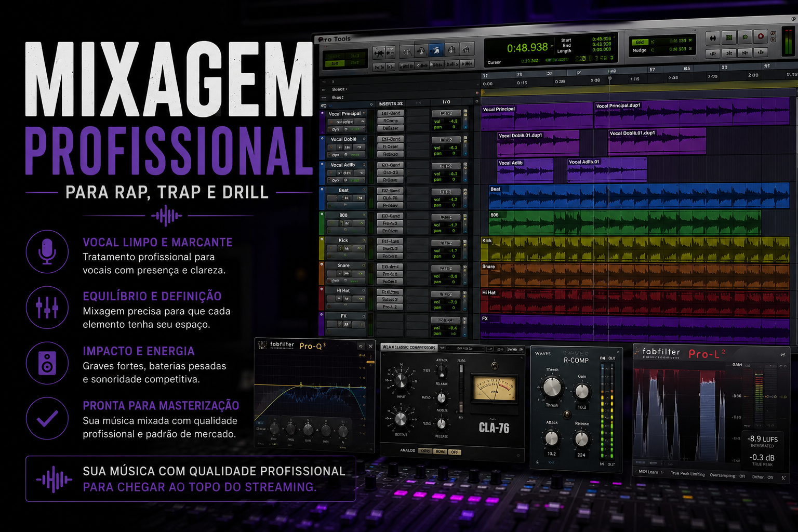Open the Snare track I/O input selector
The image size is (798, 532).
[x=446, y=269]
